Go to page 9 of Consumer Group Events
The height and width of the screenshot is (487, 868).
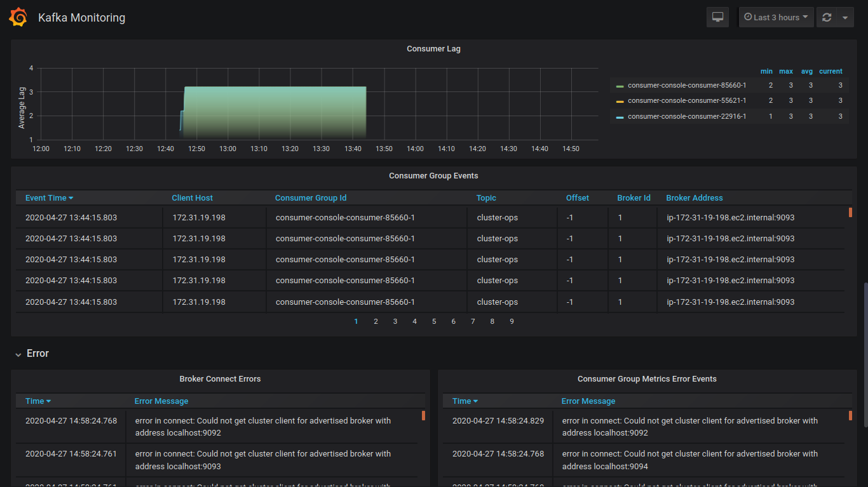pyautogui.click(x=512, y=321)
